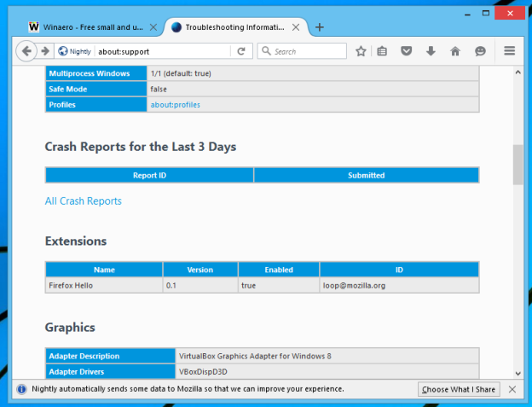Open the All Crash Reports link

point(84,201)
